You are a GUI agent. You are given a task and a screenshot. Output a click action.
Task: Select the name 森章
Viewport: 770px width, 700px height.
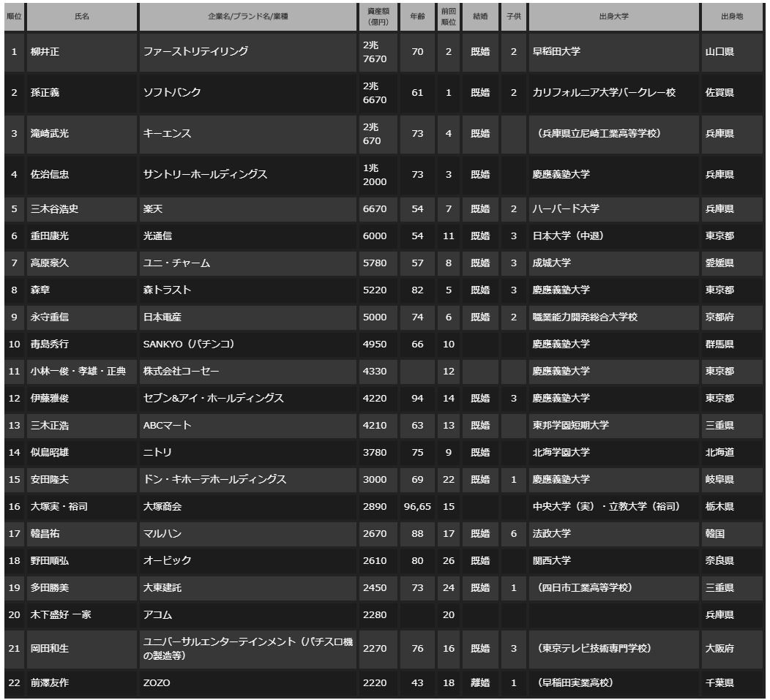40,290
